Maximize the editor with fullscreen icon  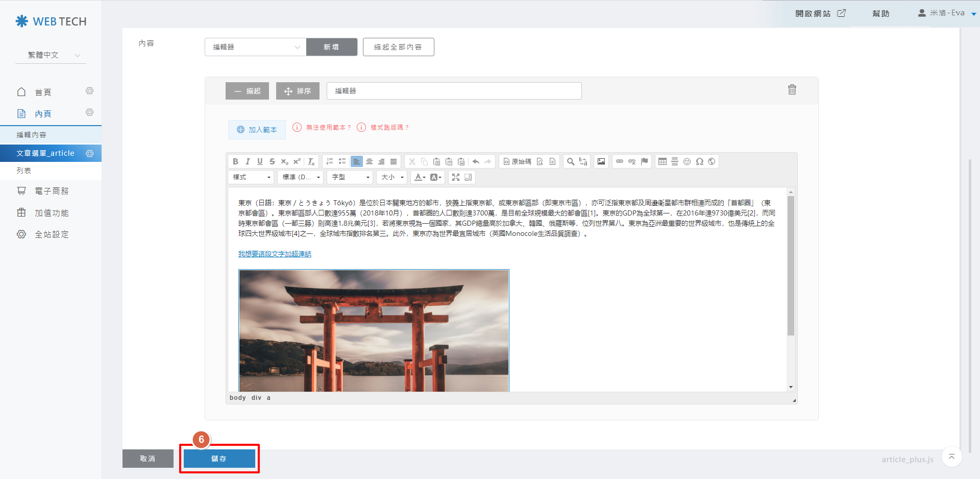(456, 177)
